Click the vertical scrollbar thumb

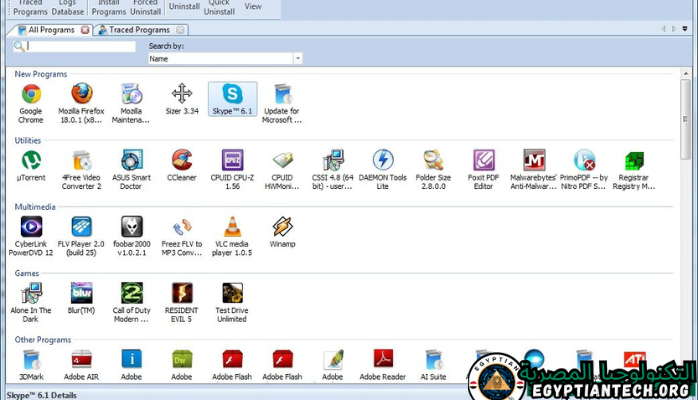point(686,119)
